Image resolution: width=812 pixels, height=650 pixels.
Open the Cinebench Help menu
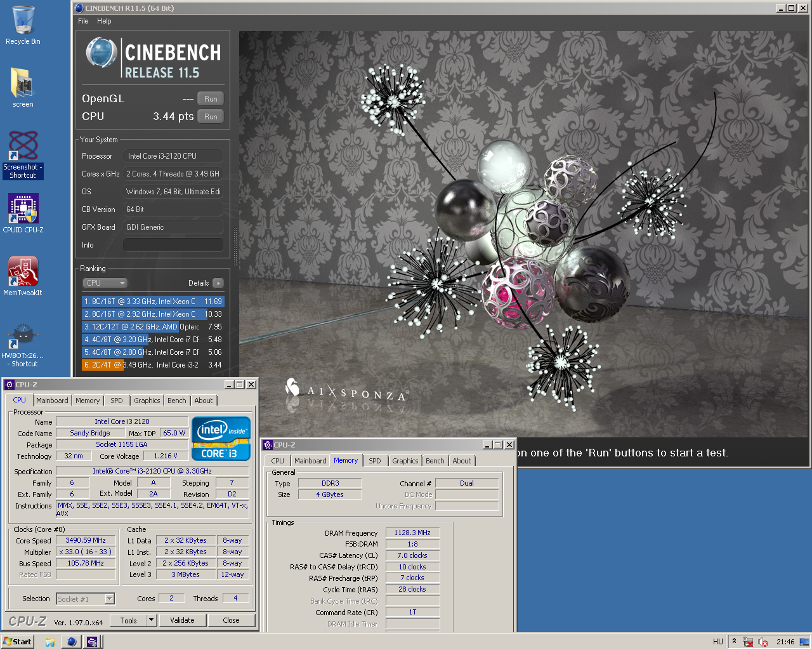[104, 21]
